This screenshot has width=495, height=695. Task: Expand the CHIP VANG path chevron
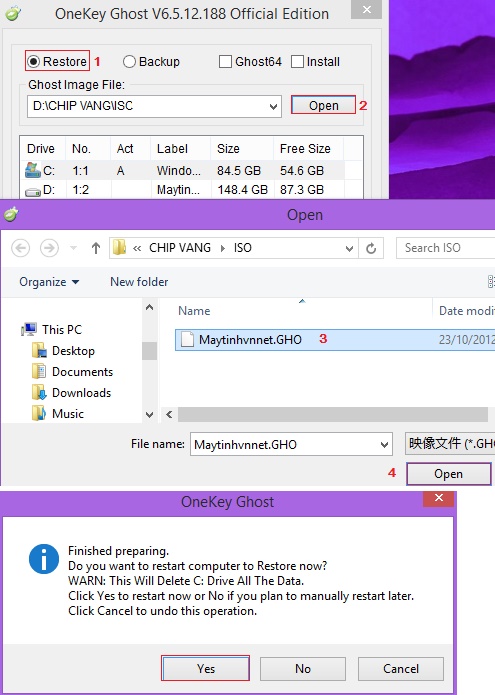pyautogui.click(x=223, y=248)
